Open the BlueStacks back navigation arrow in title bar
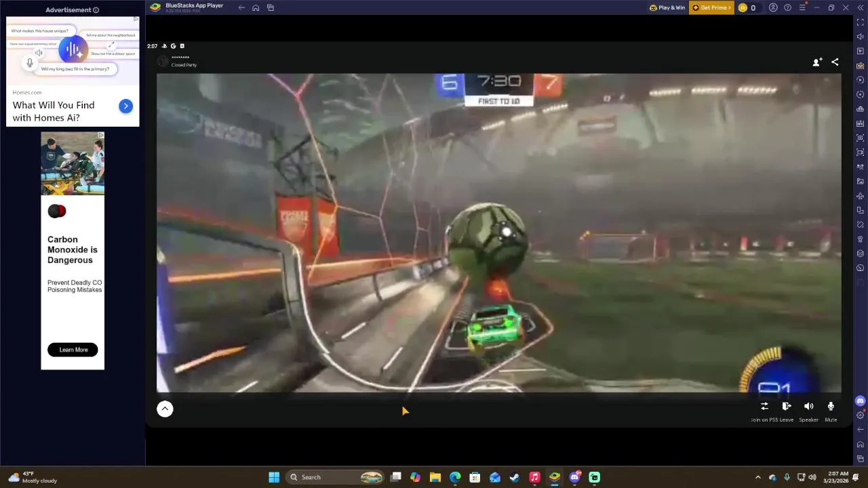The image size is (868, 488). tap(241, 7)
